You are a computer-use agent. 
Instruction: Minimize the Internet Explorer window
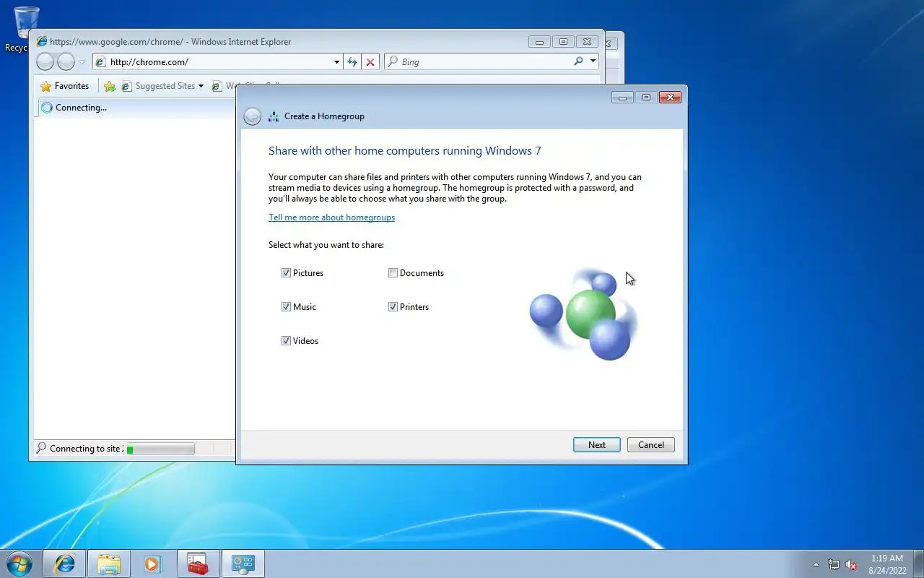[539, 42]
